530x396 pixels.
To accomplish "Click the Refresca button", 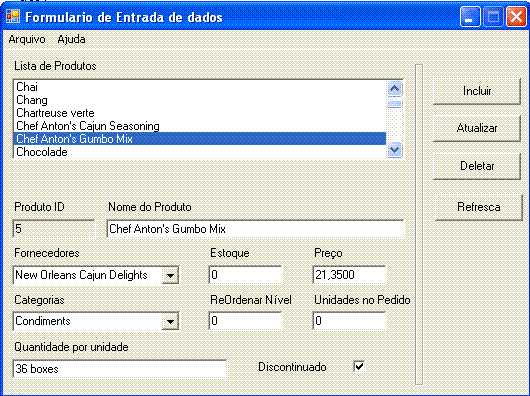I will point(479,207).
